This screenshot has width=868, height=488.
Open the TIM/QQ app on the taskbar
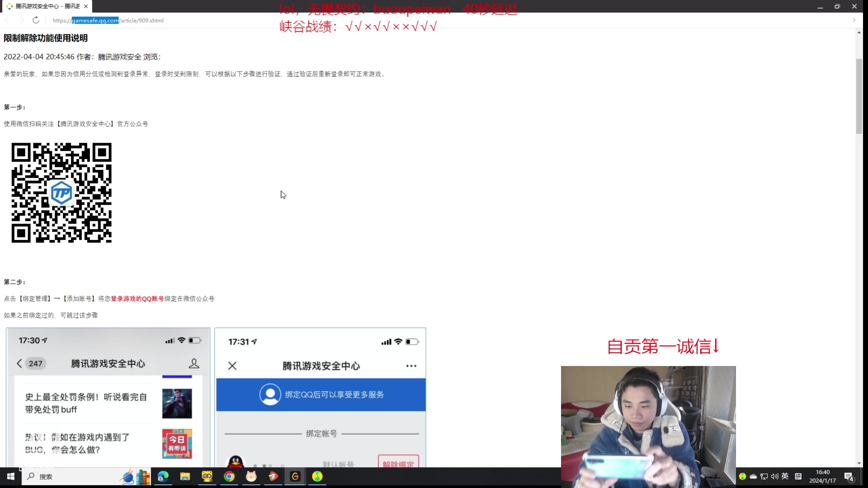[x=207, y=477]
